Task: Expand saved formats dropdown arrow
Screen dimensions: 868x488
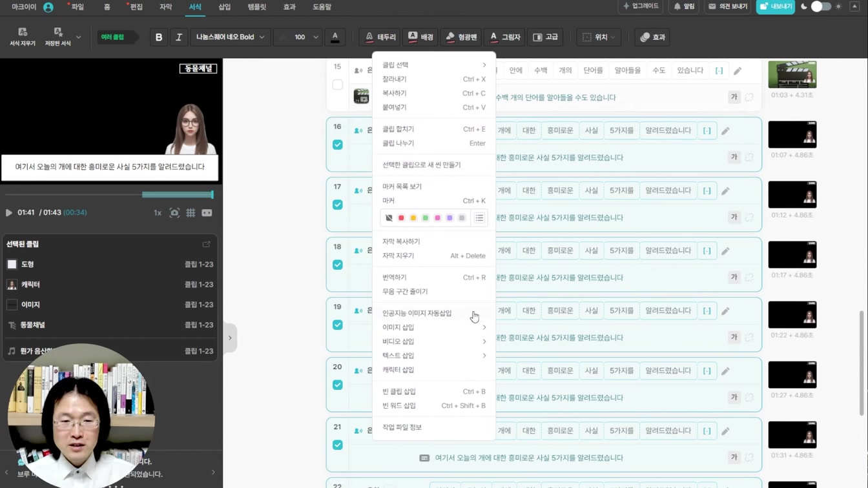Action: 79,37
